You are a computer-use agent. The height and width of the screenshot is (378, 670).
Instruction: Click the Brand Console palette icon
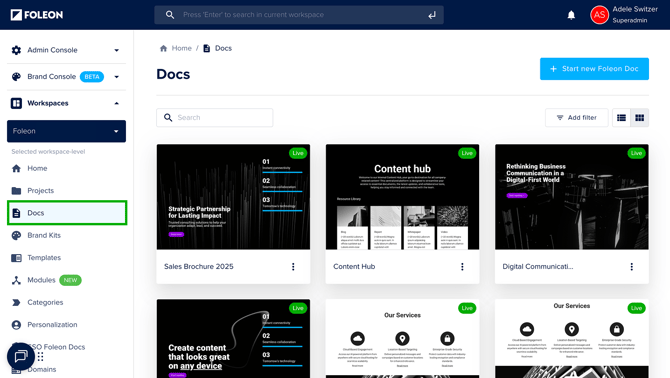pyautogui.click(x=16, y=77)
